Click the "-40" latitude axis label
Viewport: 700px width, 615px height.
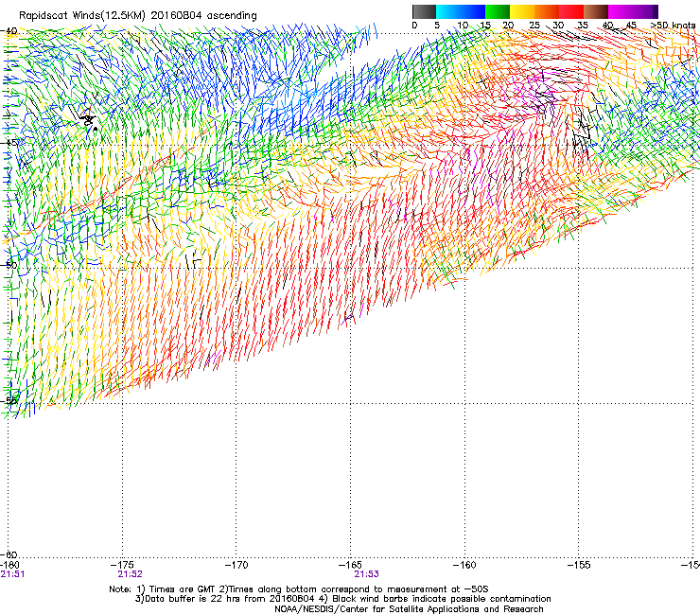pyautogui.click(x=9, y=31)
